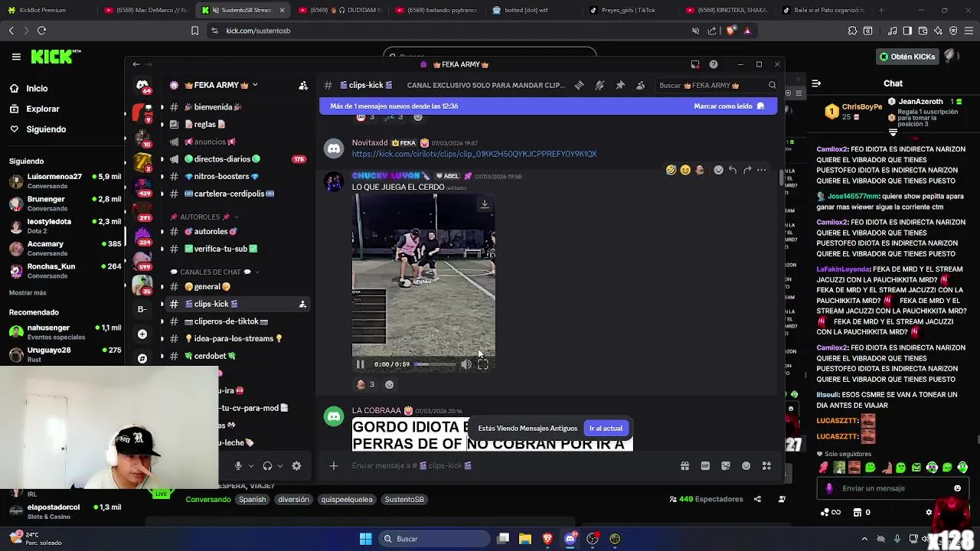
Task: Open video in fullscreen
Action: click(x=483, y=364)
